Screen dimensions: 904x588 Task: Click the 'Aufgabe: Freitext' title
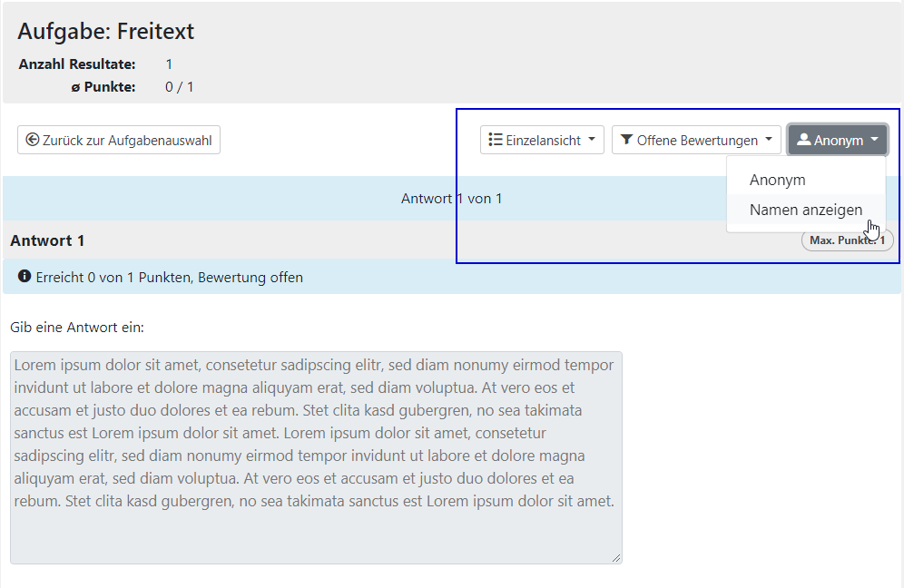[105, 32]
